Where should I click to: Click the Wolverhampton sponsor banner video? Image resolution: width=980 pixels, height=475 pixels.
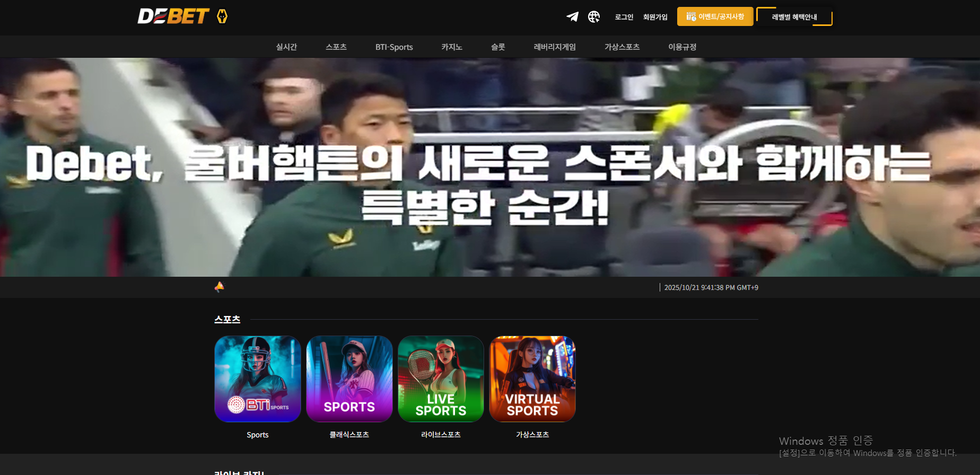click(x=490, y=167)
